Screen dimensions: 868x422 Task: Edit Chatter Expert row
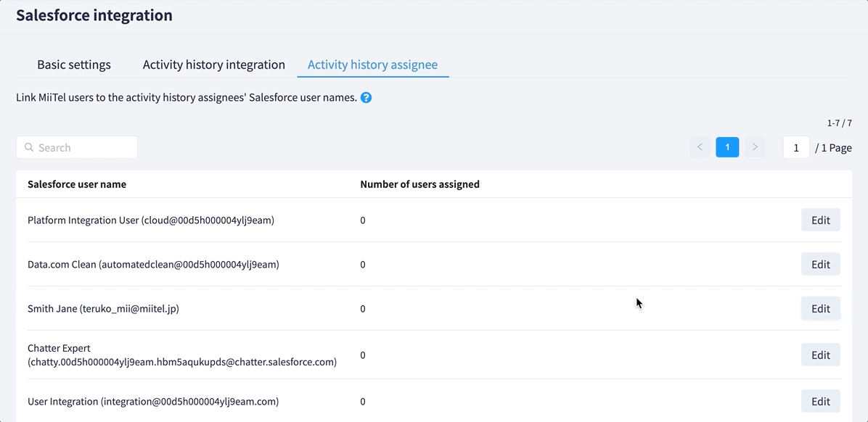click(x=820, y=355)
